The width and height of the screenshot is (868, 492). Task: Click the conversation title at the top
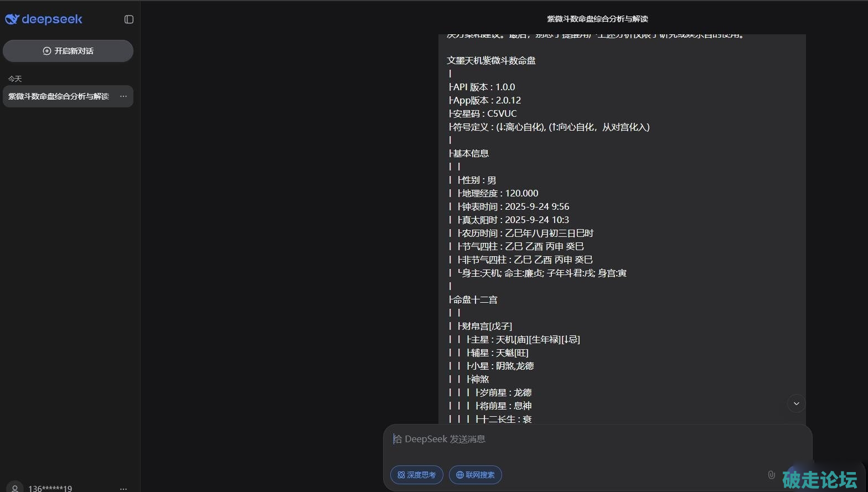[x=597, y=19]
